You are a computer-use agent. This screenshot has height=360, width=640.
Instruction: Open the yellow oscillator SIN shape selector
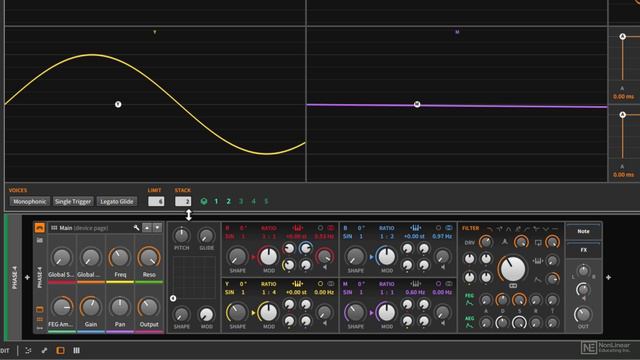pyautogui.click(x=229, y=292)
